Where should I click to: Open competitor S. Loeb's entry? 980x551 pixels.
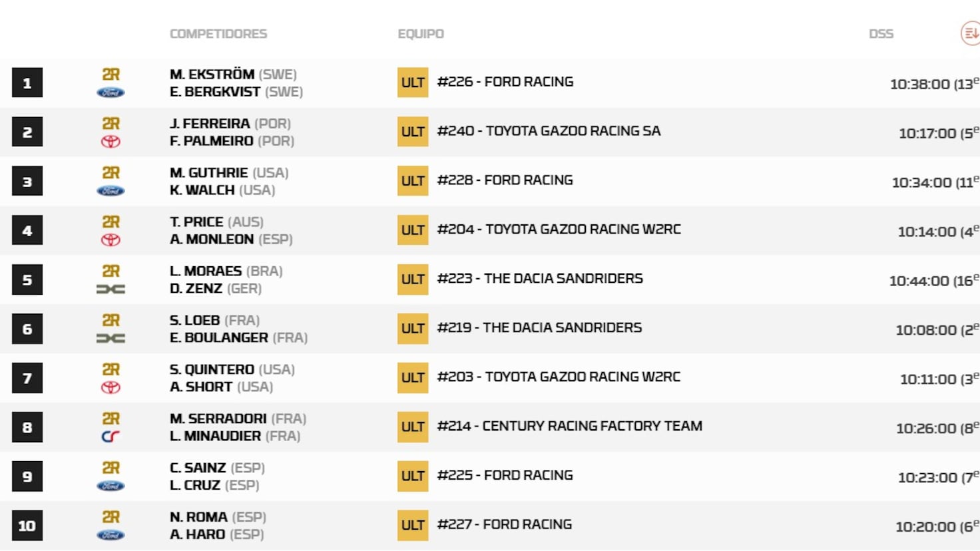pyautogui.click(x=195, y=321)
